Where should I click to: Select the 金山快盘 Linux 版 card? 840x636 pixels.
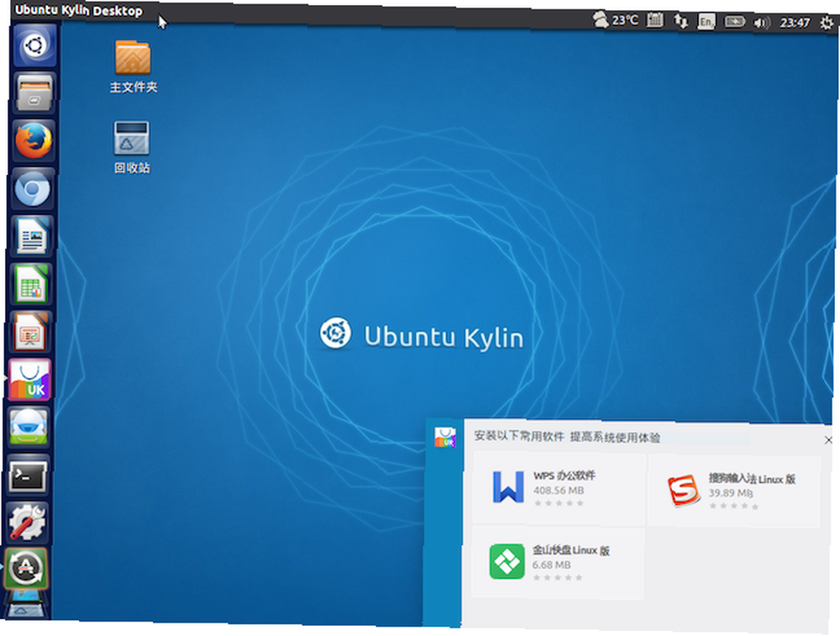coord(558,563)
